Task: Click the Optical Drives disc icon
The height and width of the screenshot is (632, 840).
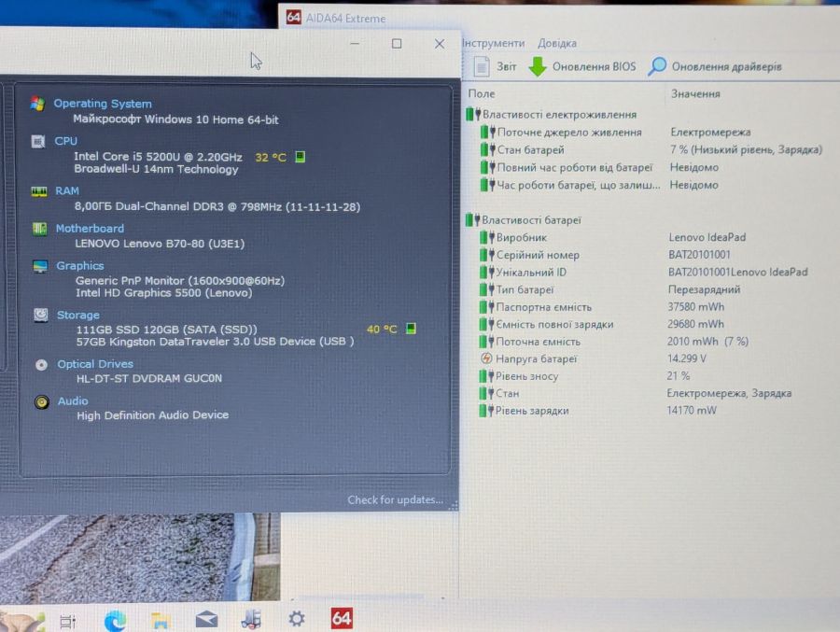Action: tap(41, 365)
